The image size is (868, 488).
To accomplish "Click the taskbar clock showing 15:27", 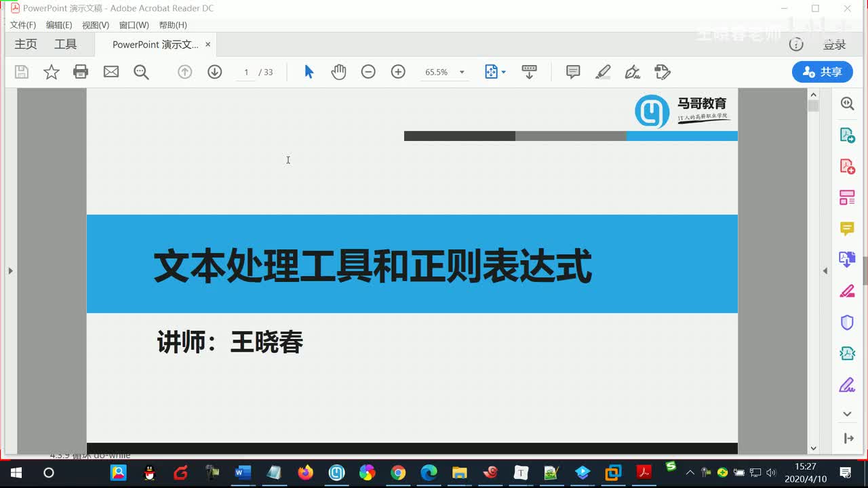I will [805, 472].
